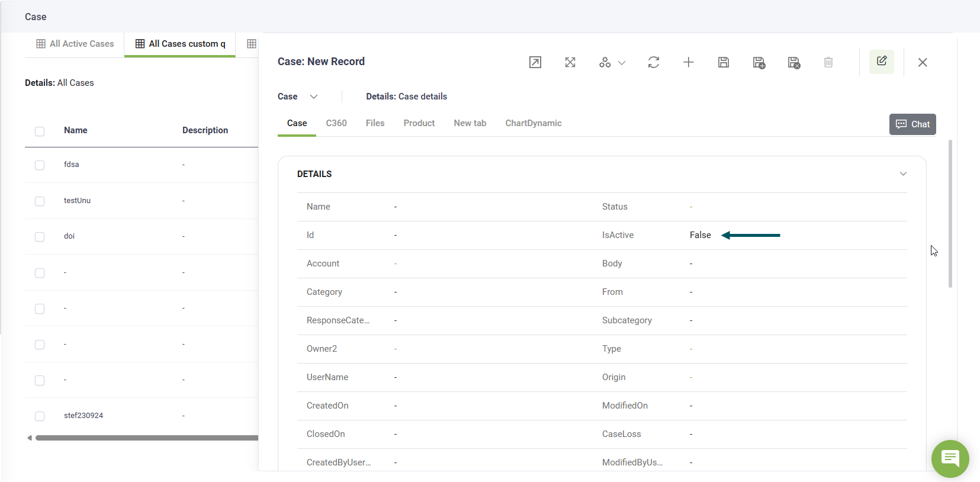Toggle edit mode with pencil icon

pos(881,62)
